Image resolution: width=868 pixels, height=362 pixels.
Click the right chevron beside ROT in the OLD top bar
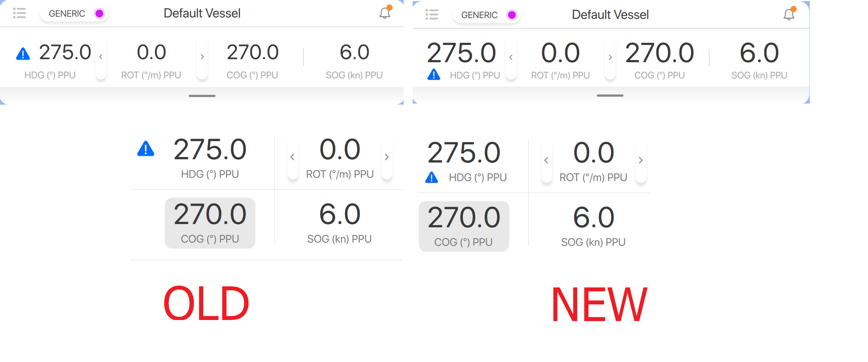(x=202, y=57)
